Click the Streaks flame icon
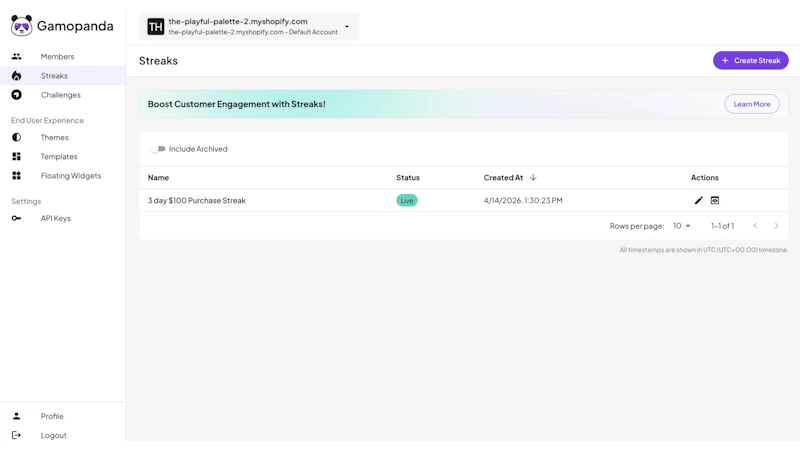The height and width of the screenshot is (450, 800). [16, 76]
